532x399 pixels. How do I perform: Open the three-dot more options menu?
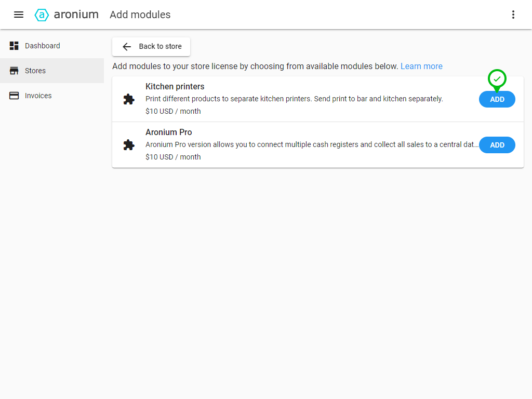513,15
